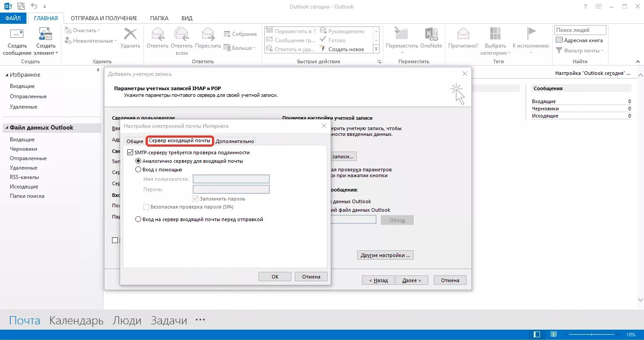Uncheck SMTP server requires authentication checkbox
Screen dimensions: 644x340
coord(130,153)
